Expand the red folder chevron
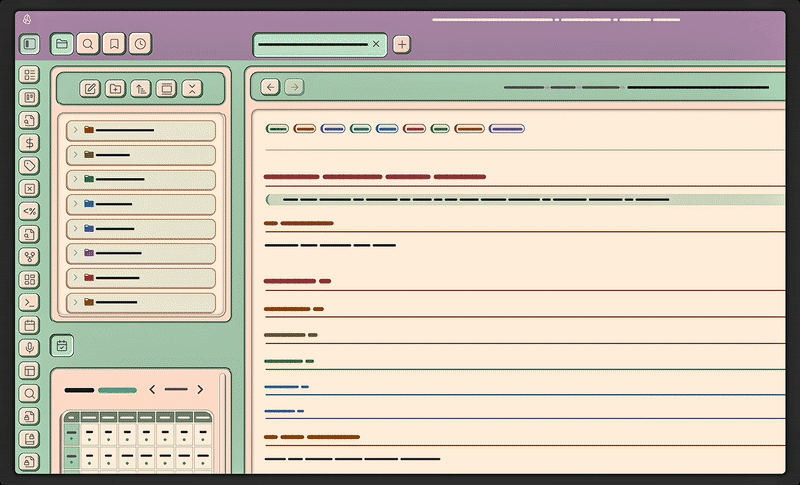This screenshot has height=485, width=800. point(76,277)
